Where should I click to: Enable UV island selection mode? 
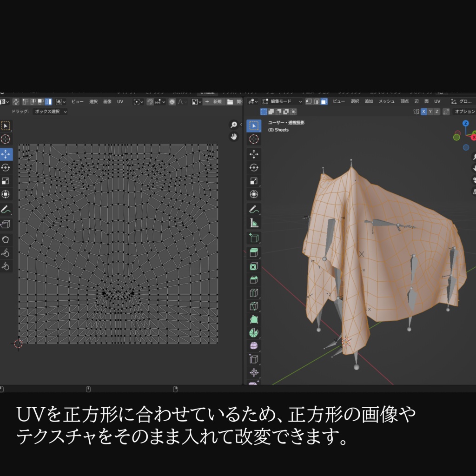point(48,102)
